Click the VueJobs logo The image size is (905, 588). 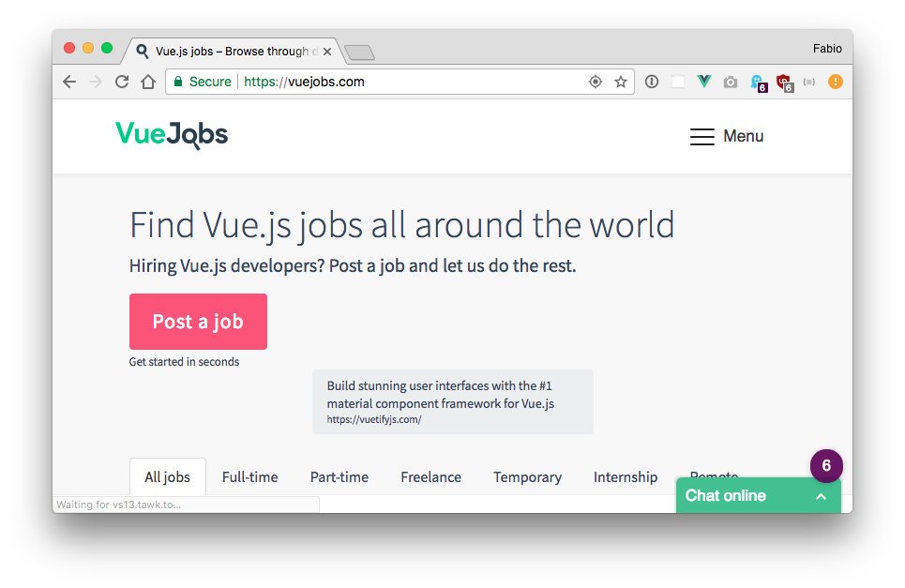coord(172,136)
